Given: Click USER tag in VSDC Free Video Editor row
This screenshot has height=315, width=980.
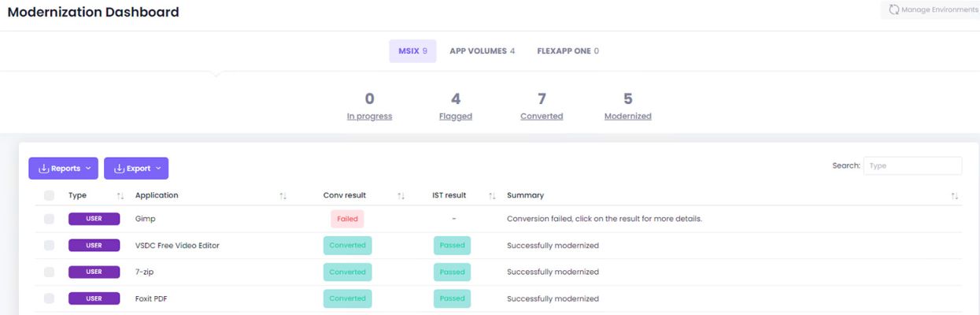Looking at the screenshot, I should point(94,246).
